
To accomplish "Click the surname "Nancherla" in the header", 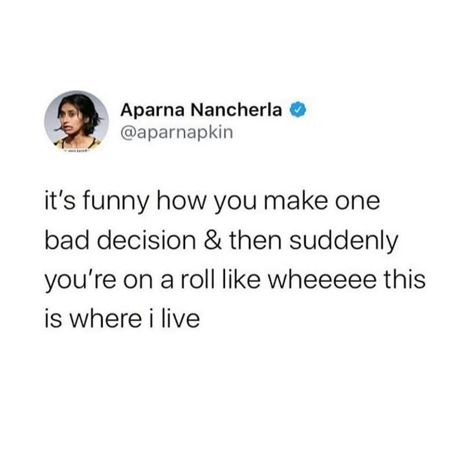I will [236, 110].
